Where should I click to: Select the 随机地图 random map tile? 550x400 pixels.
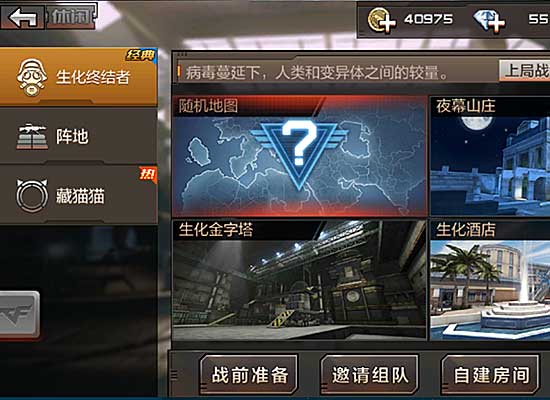[299, 156]
